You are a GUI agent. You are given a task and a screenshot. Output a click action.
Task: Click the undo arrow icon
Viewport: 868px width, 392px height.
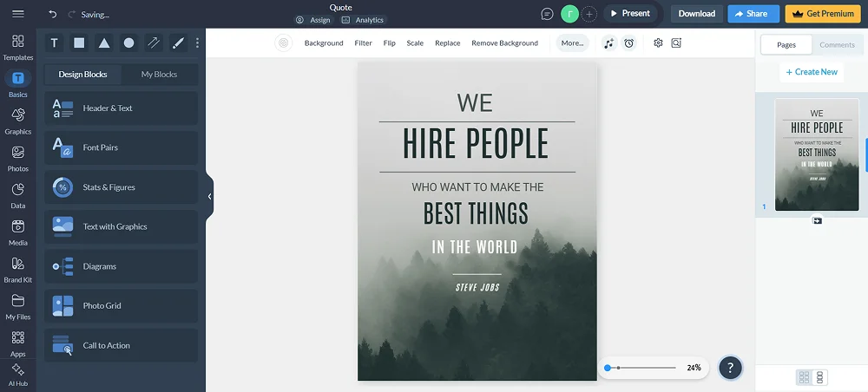coord(53,14)
